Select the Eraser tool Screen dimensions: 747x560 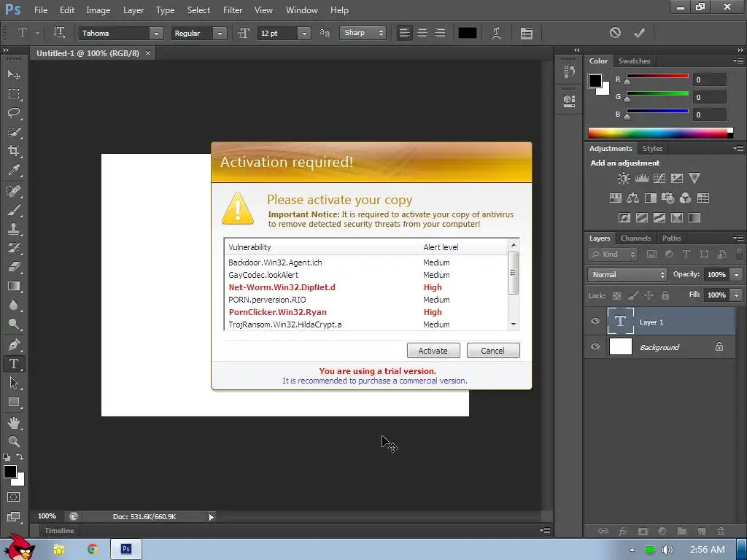pos(14,267)
